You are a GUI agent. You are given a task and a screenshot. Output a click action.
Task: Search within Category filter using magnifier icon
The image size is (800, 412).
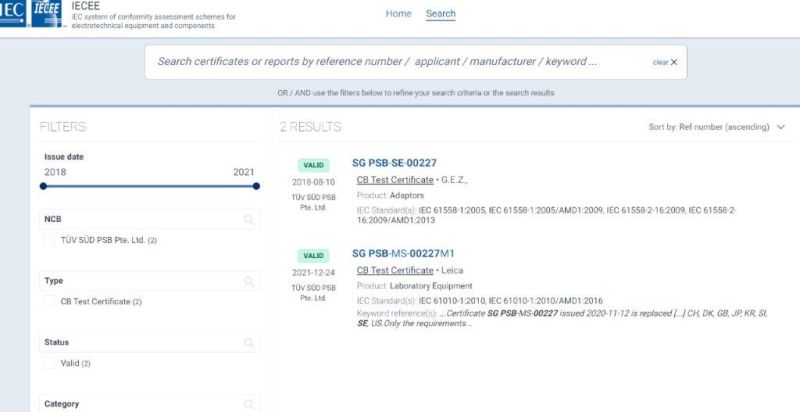coord(248,404)
